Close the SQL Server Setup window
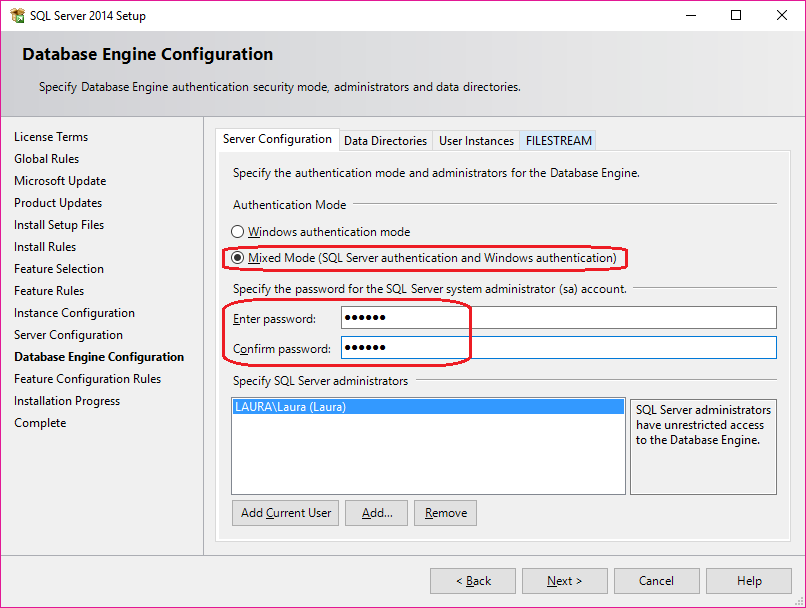Viewport: 806px width, 608px height. tap(782, 15)
